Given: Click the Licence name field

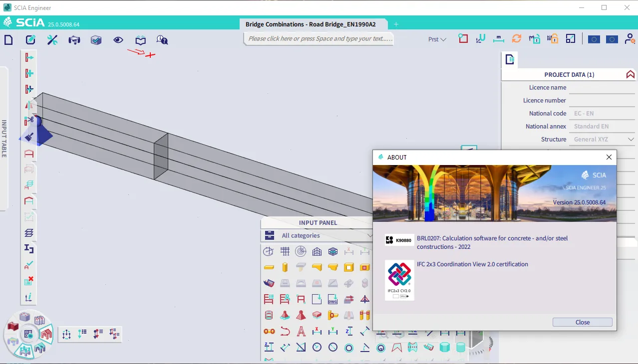Looking at the screenshot, I should pos(602,87).
